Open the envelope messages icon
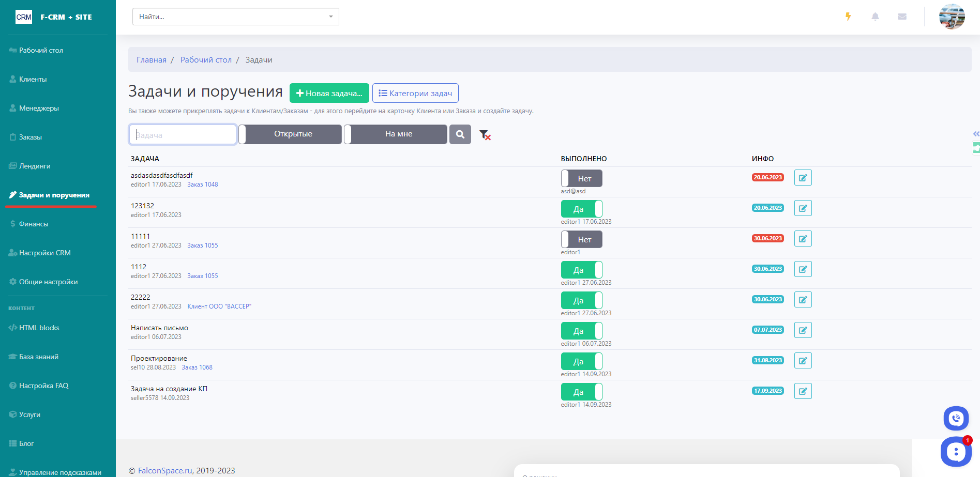980x477 pixels. pyautogui.click(x=902, y=17)
